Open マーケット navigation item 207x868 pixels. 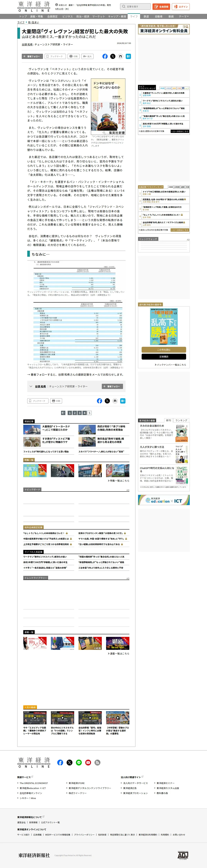(98, 16)
